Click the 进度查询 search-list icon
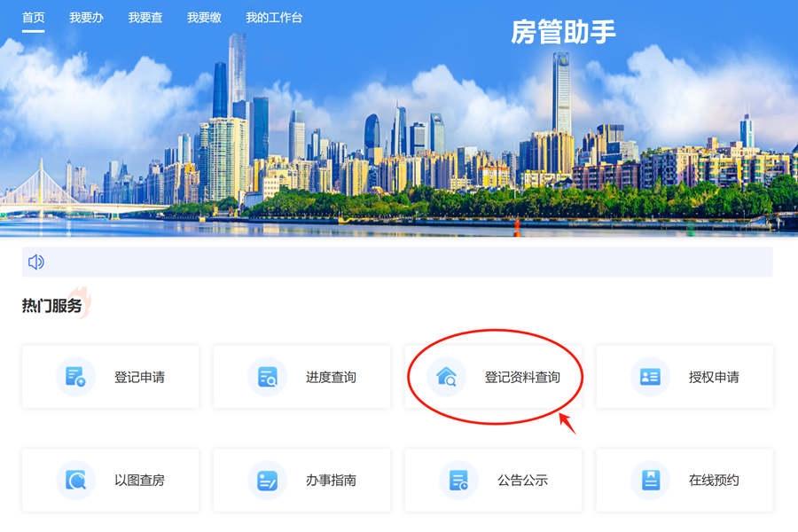 point(267,377)
